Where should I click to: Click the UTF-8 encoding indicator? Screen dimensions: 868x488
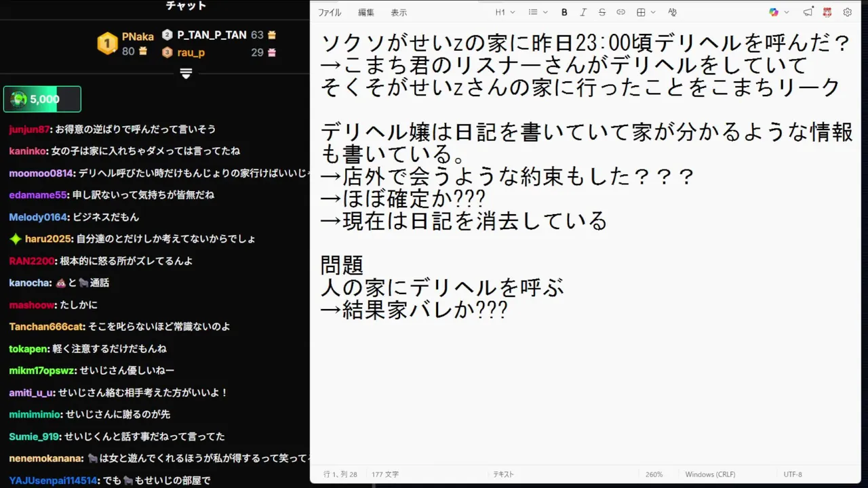click(793, 474)
